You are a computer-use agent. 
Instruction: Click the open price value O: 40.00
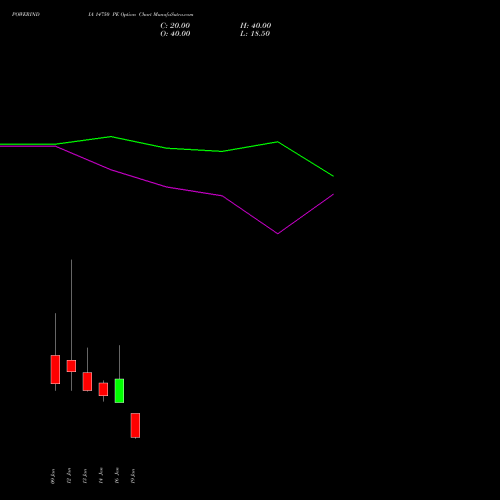175,34
